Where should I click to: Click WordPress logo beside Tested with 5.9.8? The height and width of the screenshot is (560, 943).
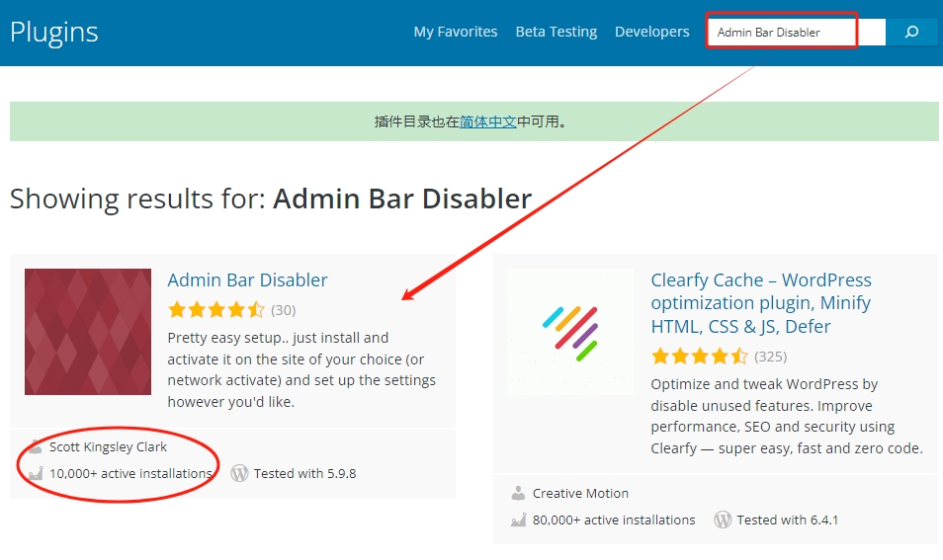[x=239, y=473]
